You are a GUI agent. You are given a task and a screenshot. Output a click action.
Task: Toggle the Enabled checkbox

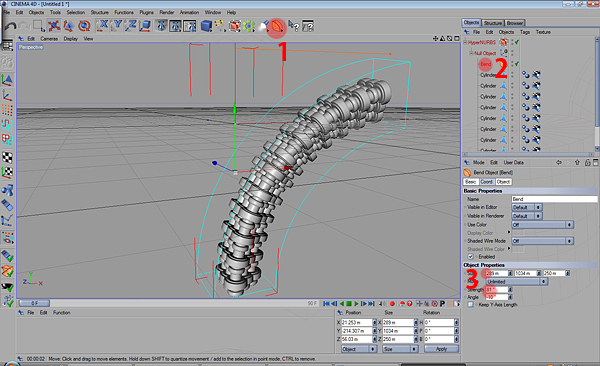(x=471, y=257)
